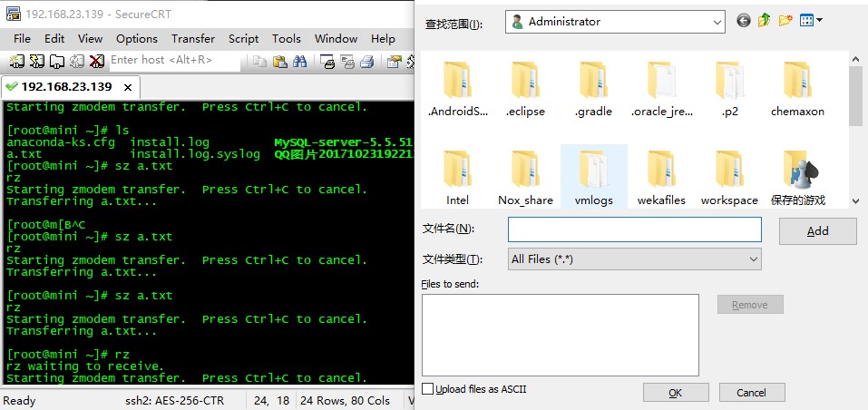This screenshot has width=868, height=410.
Task: Click the Quick Connect lightning icon
Action: coord(37,61)
